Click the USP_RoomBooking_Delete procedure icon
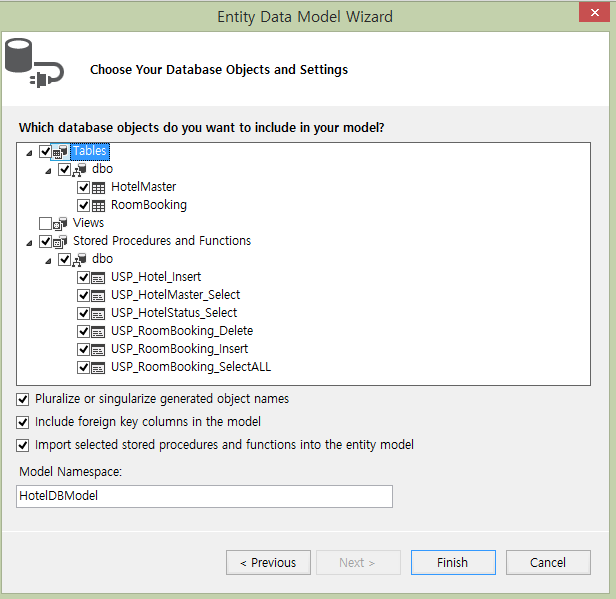 [x=98, y=332]
